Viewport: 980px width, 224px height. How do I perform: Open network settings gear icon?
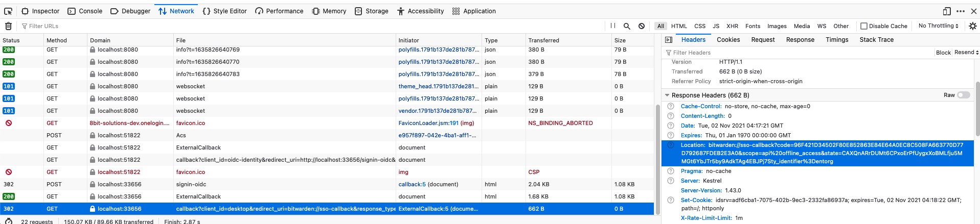pos(972,26)
